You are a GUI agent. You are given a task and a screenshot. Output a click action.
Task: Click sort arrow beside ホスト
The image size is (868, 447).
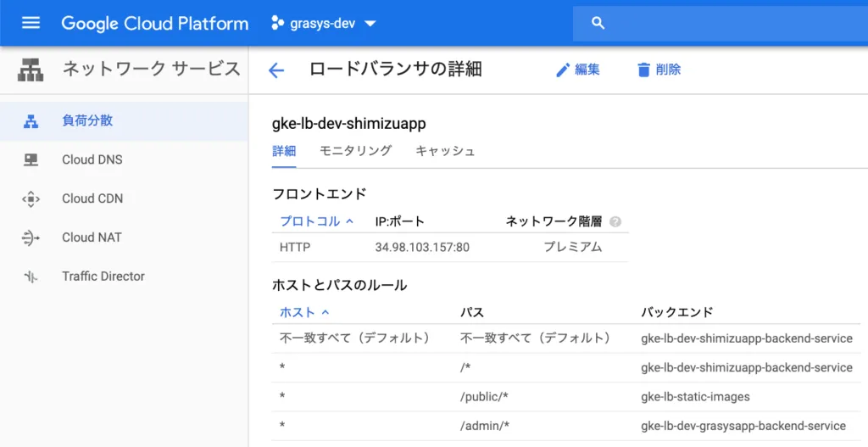click(x=325, y=312)
